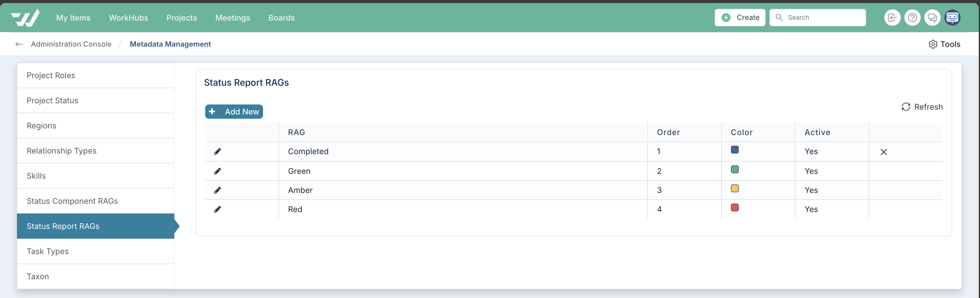Click the Search input field
The image size is (980, 298).
coord(817,18)
